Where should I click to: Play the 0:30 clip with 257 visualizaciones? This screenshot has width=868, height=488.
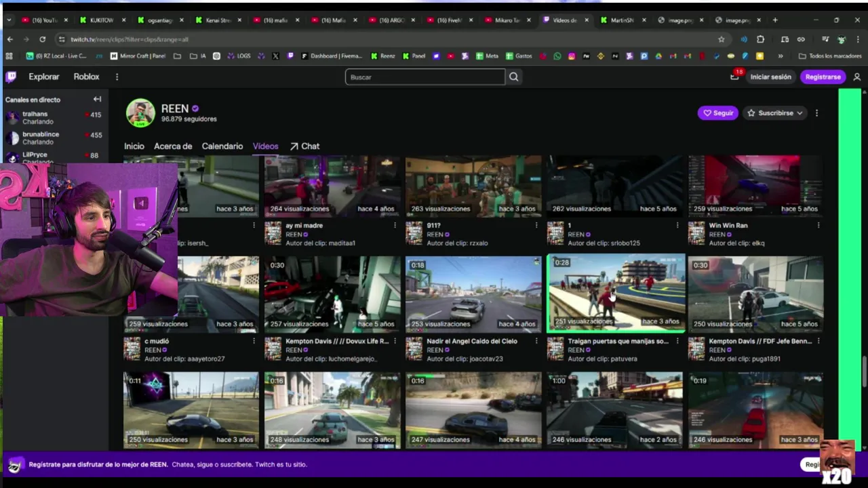332,293
